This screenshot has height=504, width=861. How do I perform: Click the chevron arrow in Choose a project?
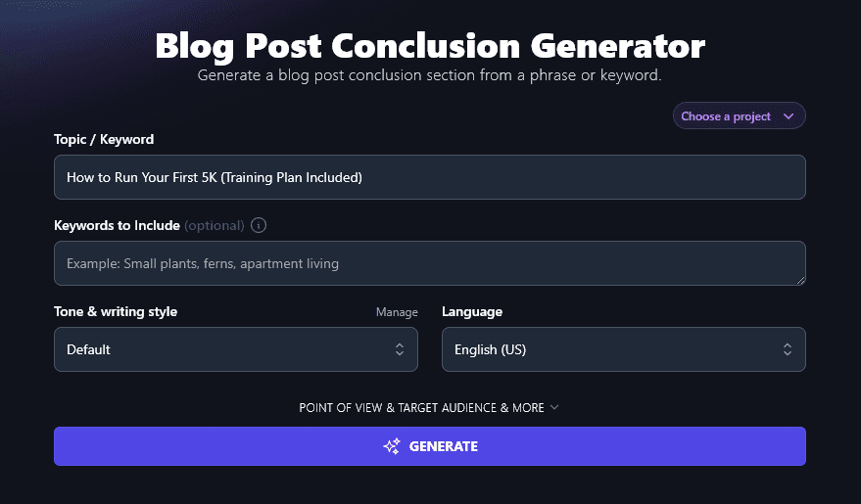pos(789,116)
